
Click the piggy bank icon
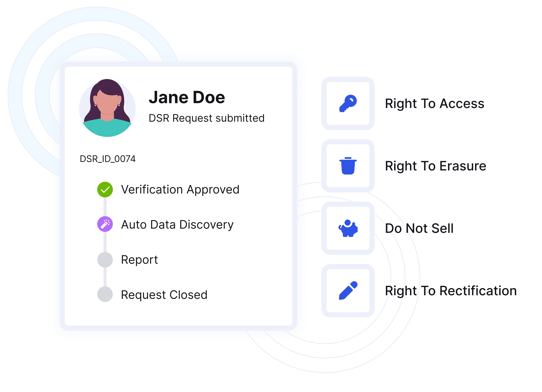(348, 228)
